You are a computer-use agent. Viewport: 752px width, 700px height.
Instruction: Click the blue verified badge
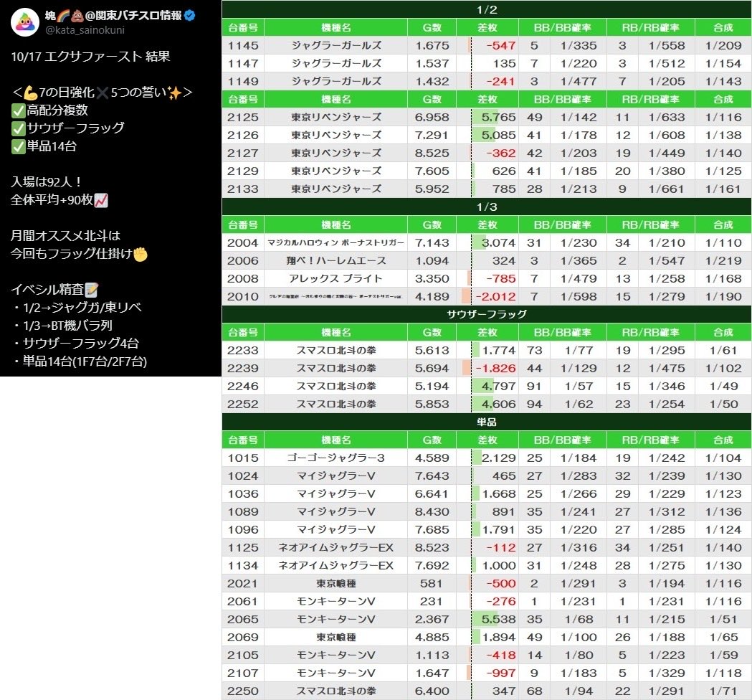pos(190,15)
